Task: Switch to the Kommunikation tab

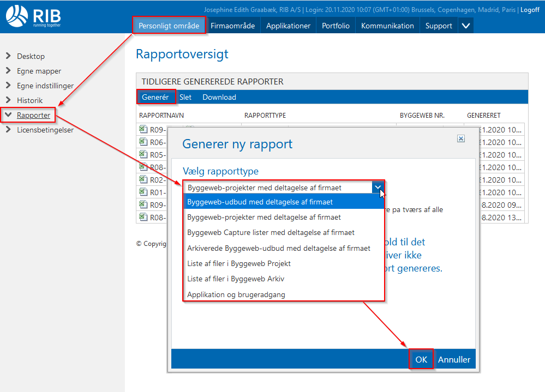Action: pos(387,26)
